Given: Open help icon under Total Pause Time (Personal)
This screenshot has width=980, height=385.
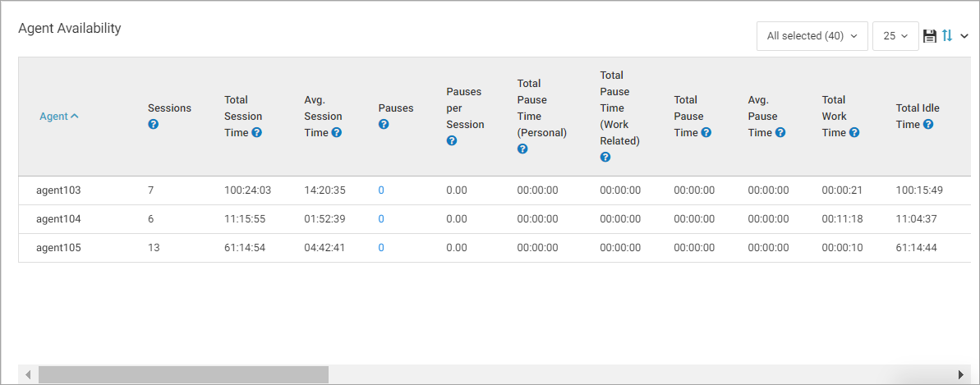Looking at the screenshot, I should point(522,149).
